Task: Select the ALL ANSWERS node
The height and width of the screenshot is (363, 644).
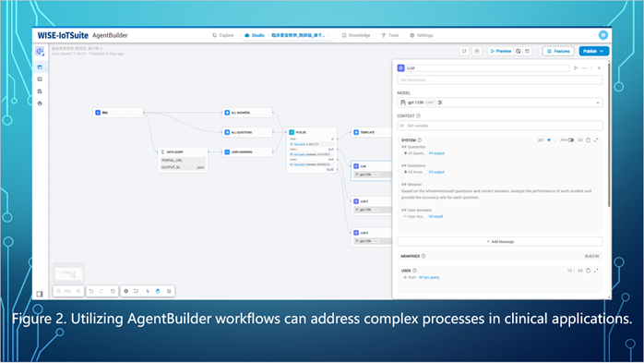Action: (247, 113)
